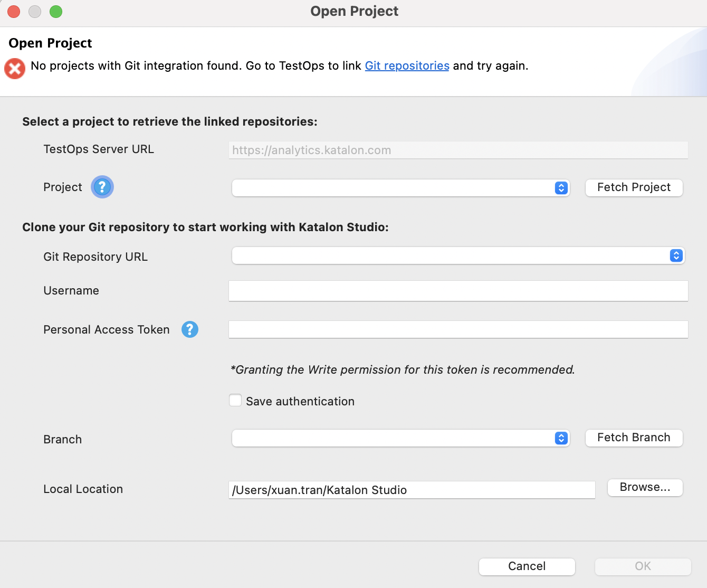The height and width of the screenshot is (588, 707).
Task: Open the Git Repository URL dropdown
Action: (458, 255)
